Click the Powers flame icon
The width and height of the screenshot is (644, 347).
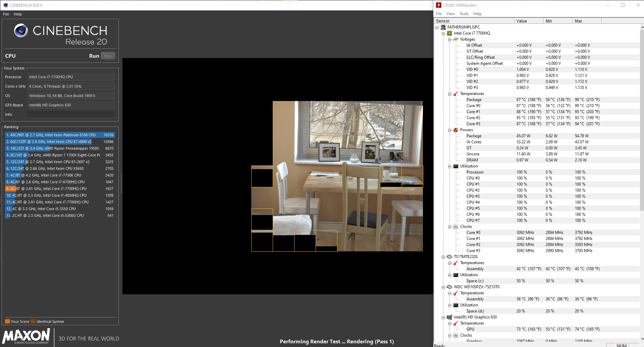pyautogui.click(x=456, y=130)
